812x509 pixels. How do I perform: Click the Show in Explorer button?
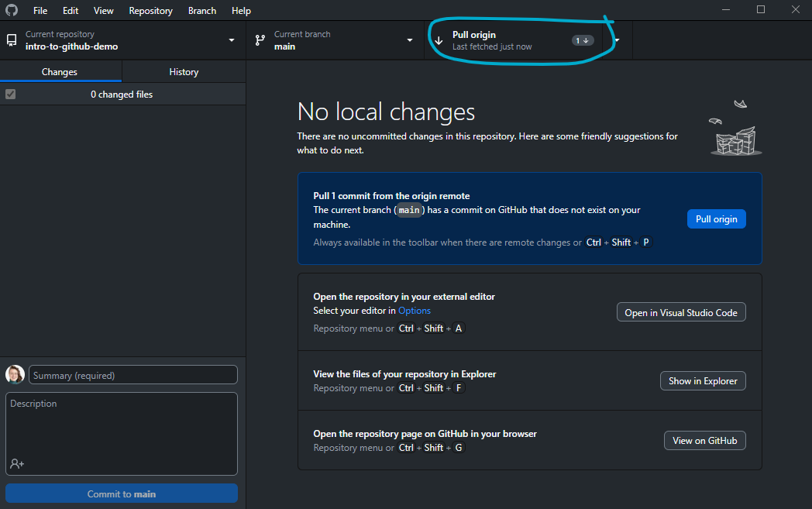tap(703, 381)
